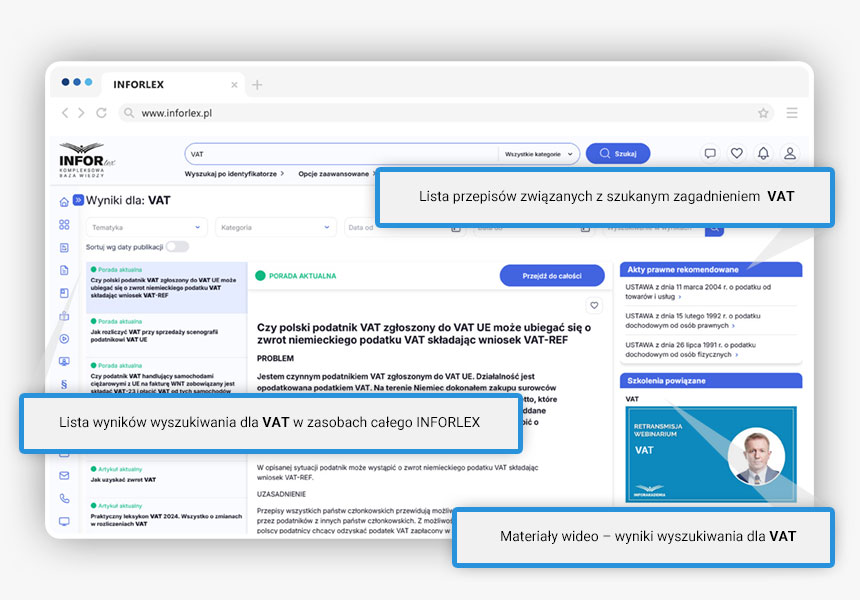Click the paragraph symbol (§) sidebar icon

(x=65, y=383)
